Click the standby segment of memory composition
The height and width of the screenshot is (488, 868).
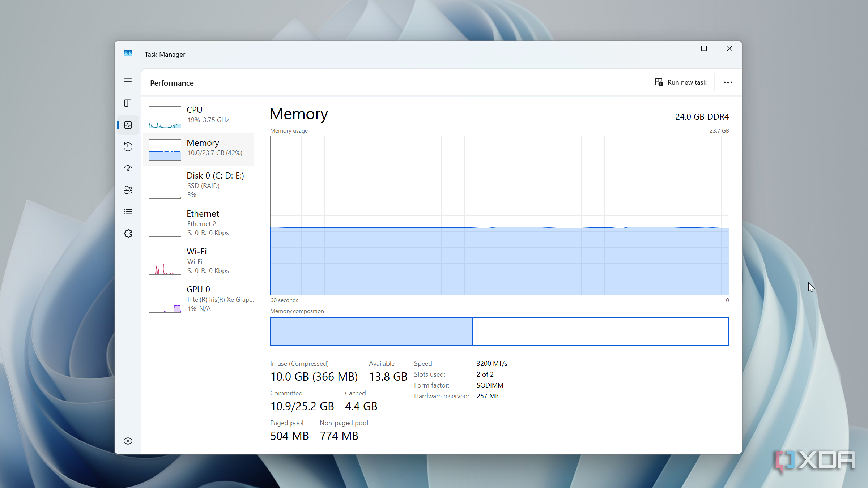click(x=511, y=331)
